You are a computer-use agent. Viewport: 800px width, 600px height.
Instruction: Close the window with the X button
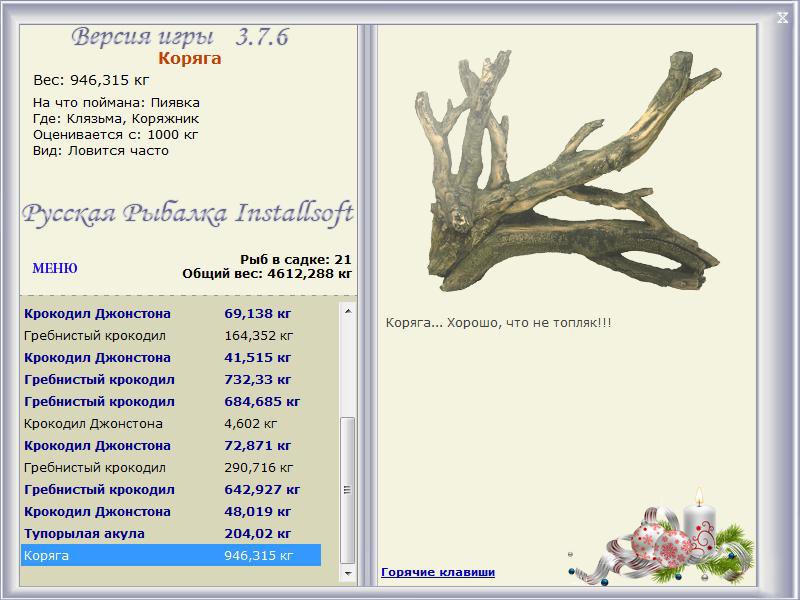pos(782,16)
